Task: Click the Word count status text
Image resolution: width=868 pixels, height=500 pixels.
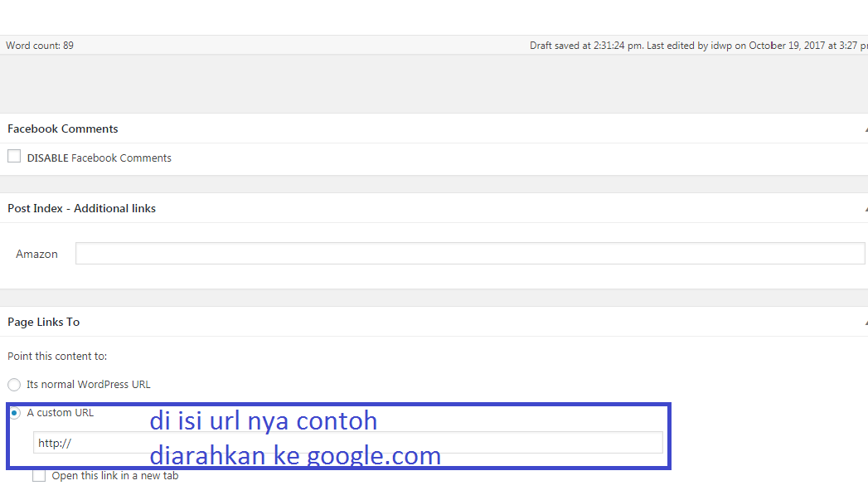Action: click(x=40, y=46)
